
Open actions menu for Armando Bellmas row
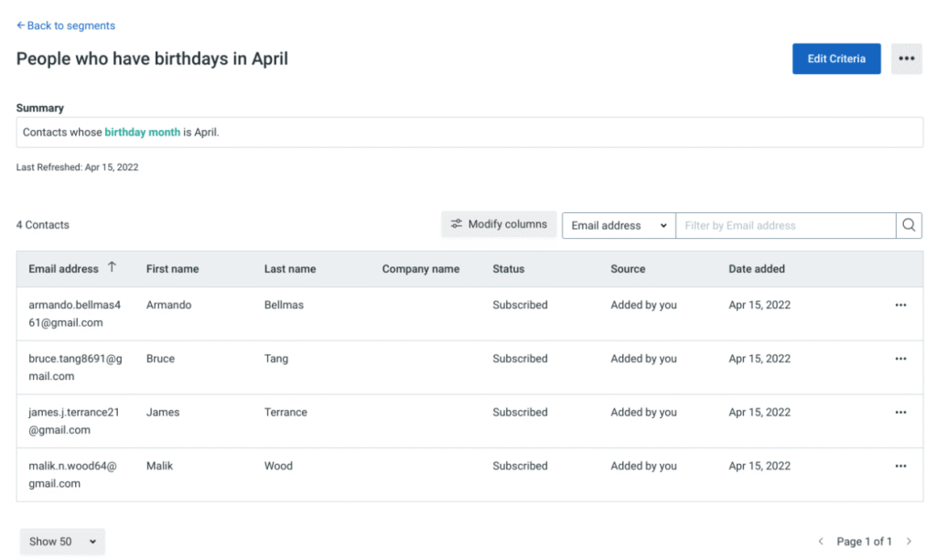tap(900, 305)
